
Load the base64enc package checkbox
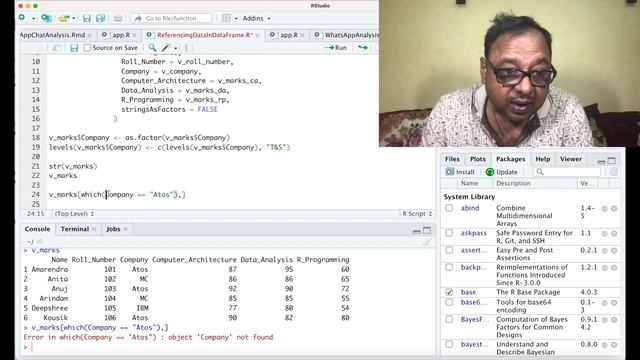point(449,302)
